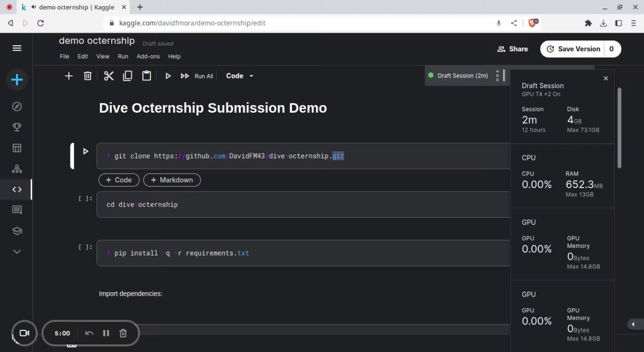Viewport: 644px width, 352px height.
Task: Close the Draft Session panel
Action: (x=606, y=78)
